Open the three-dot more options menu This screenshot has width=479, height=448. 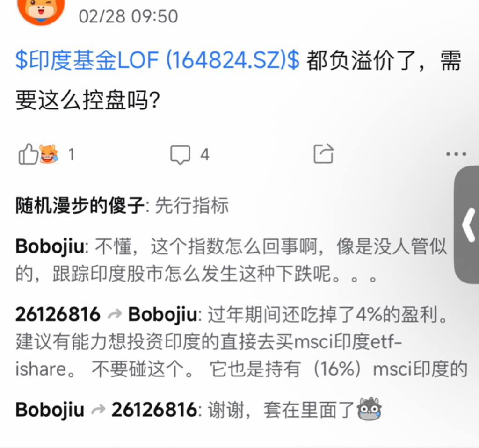coord(456,154)
